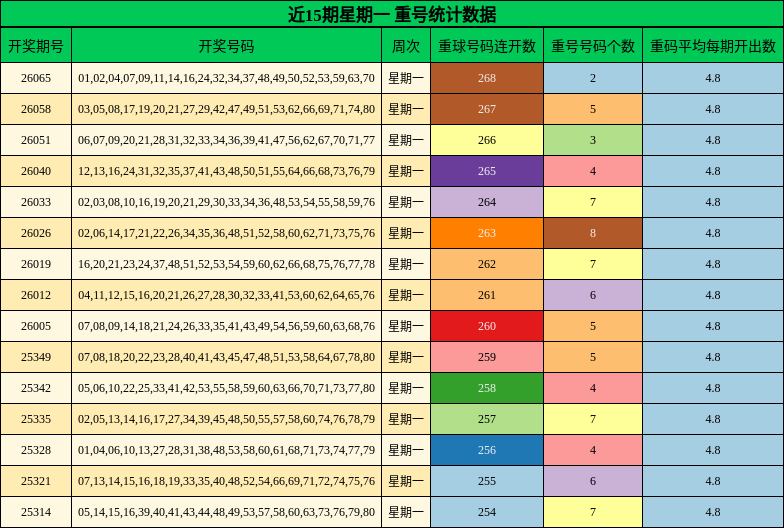
Task: Select the 重码平均每期开出数 column header
Action: (x=713, y=46)
